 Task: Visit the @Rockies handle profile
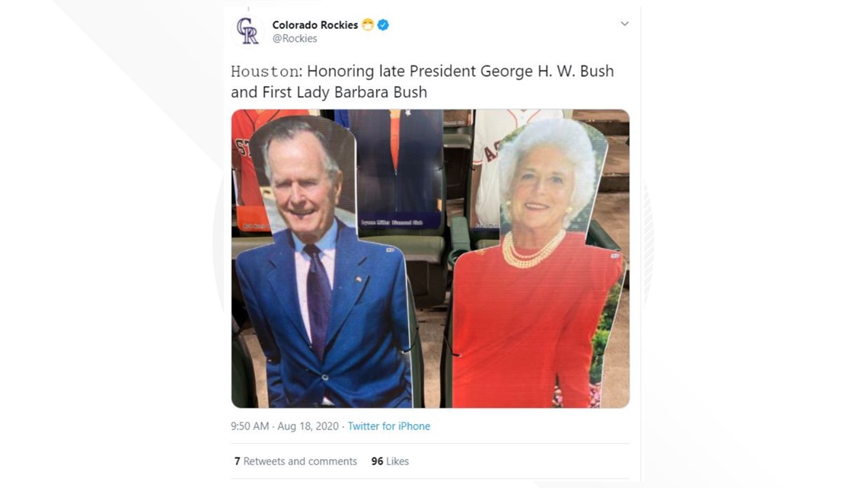(295, 38)
